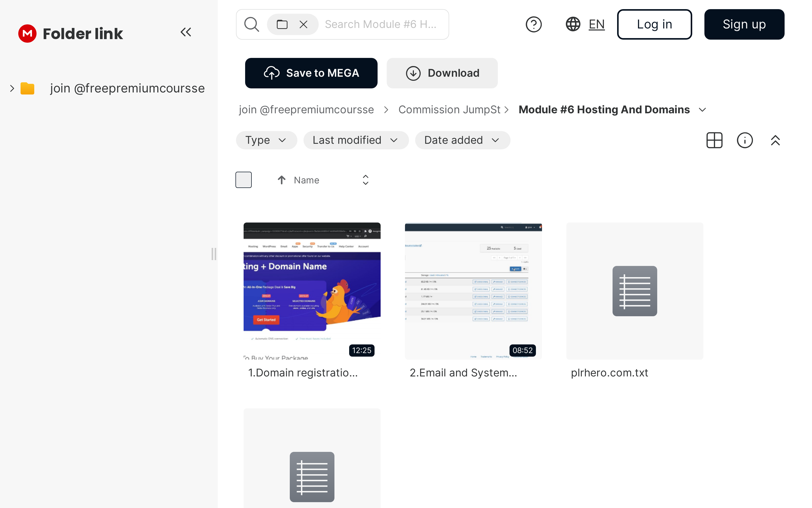Select the join @freepremiumcoursse sidebar folder label
Viewport: 812px width, 508px height.
pos(127,88)
